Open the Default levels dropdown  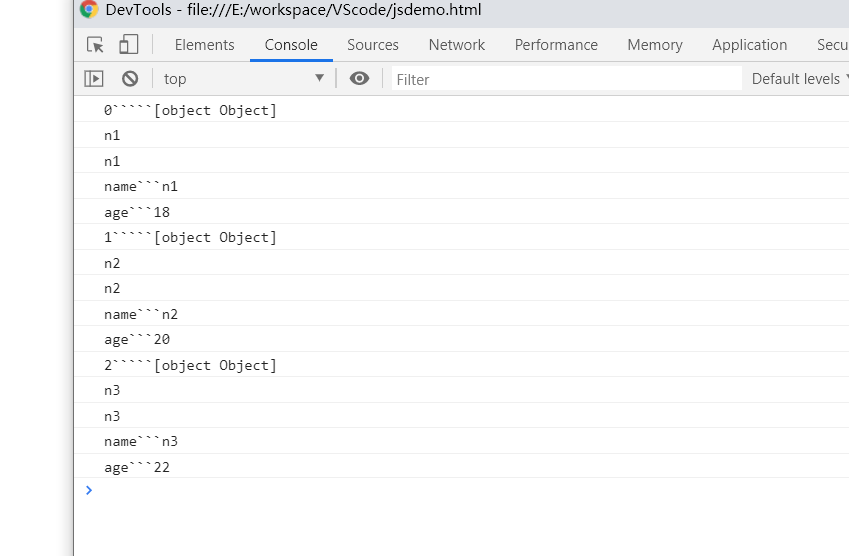tap(800, 79)
